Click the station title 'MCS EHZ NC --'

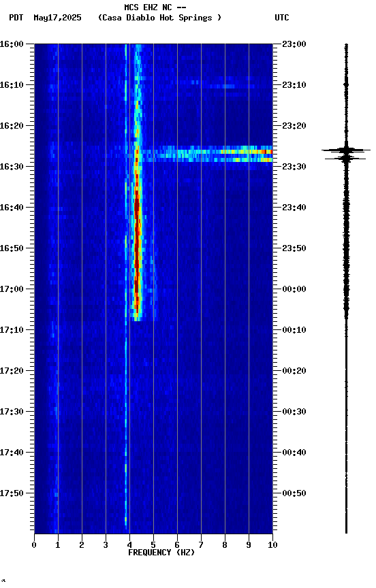pyautogui.click(x=155, y=7)
